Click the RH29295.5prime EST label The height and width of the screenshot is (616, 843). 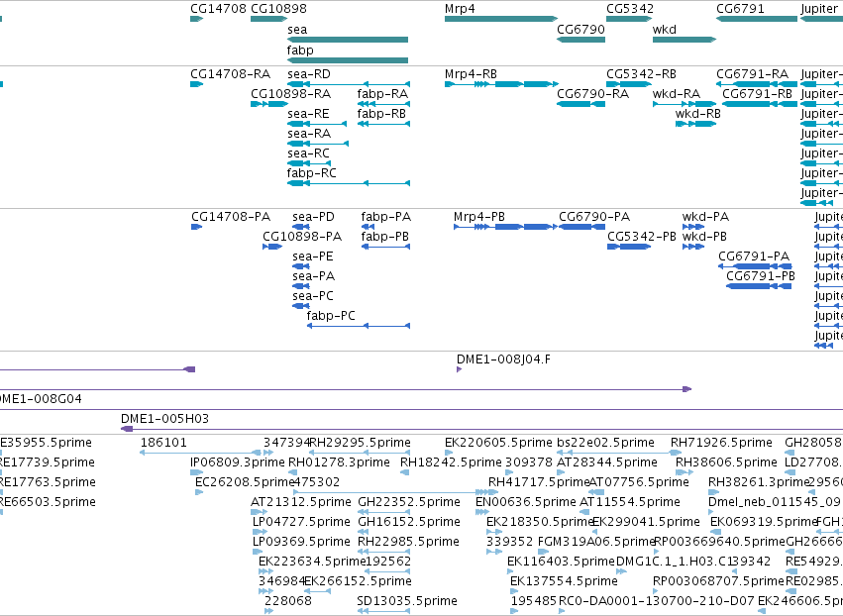point(361,443)
